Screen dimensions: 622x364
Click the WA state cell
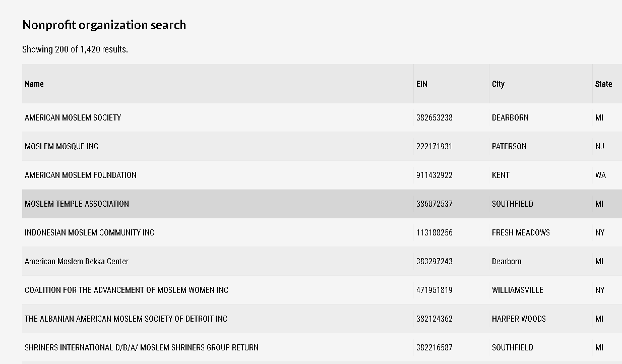(x=600, y=175)
